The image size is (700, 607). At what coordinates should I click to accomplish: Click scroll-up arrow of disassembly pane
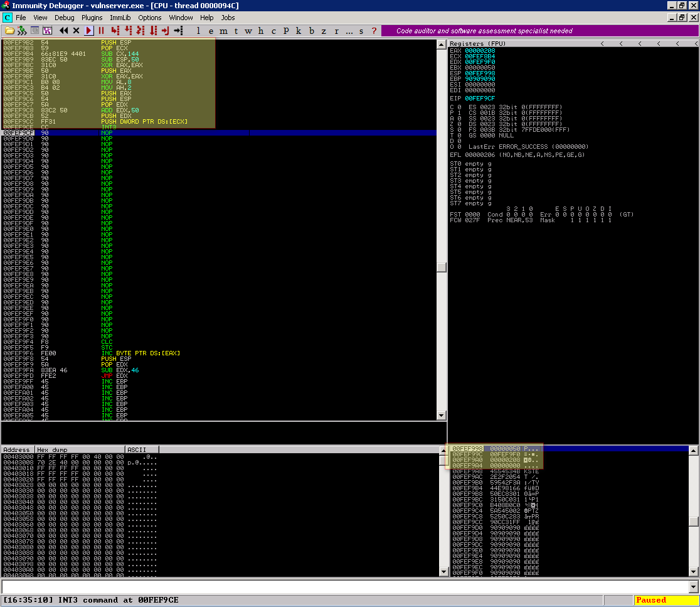442,44
